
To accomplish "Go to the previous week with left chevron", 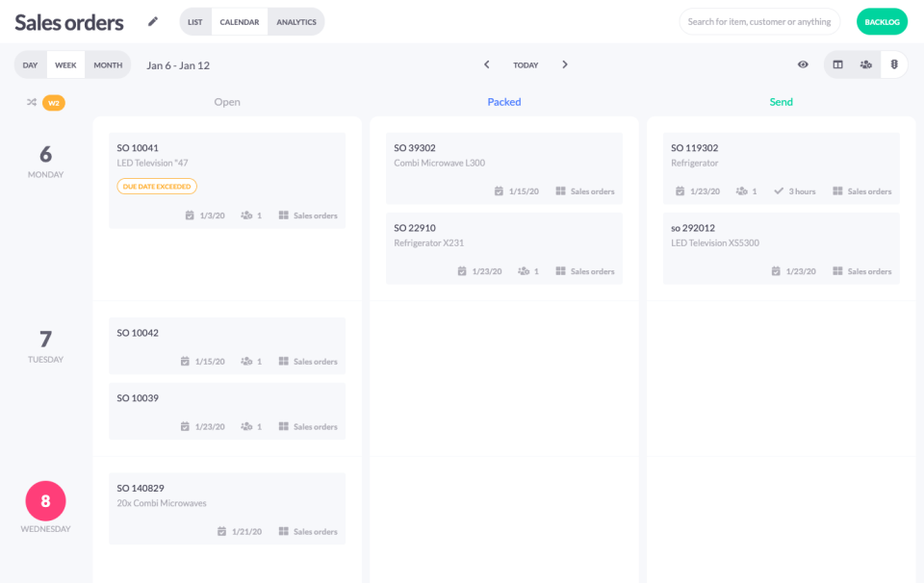I will click(x=487, y=64).
